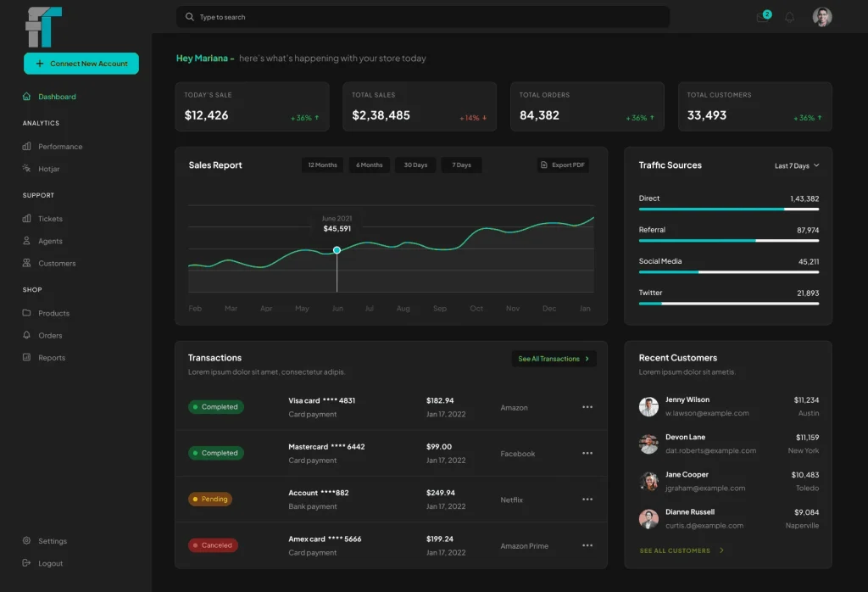This screenshot has width=868, height=592.
Task: Switch the sales report to 30 Days
Action: coord(415,165)
